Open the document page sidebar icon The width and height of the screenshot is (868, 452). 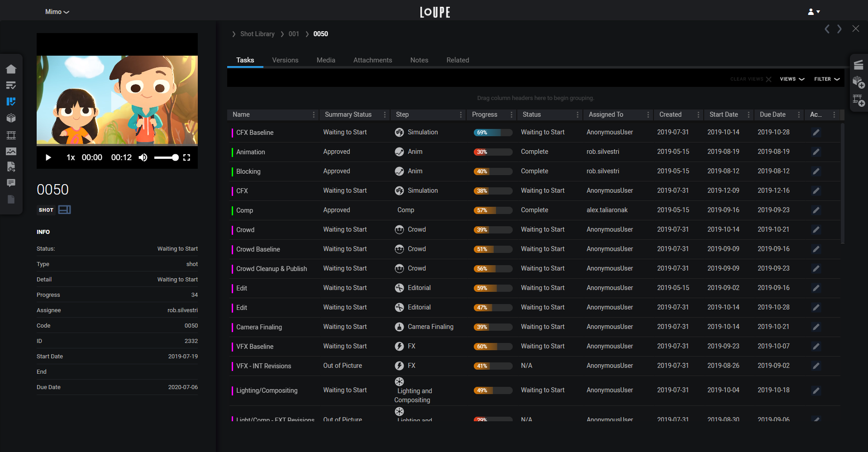[x=11, y=199]
